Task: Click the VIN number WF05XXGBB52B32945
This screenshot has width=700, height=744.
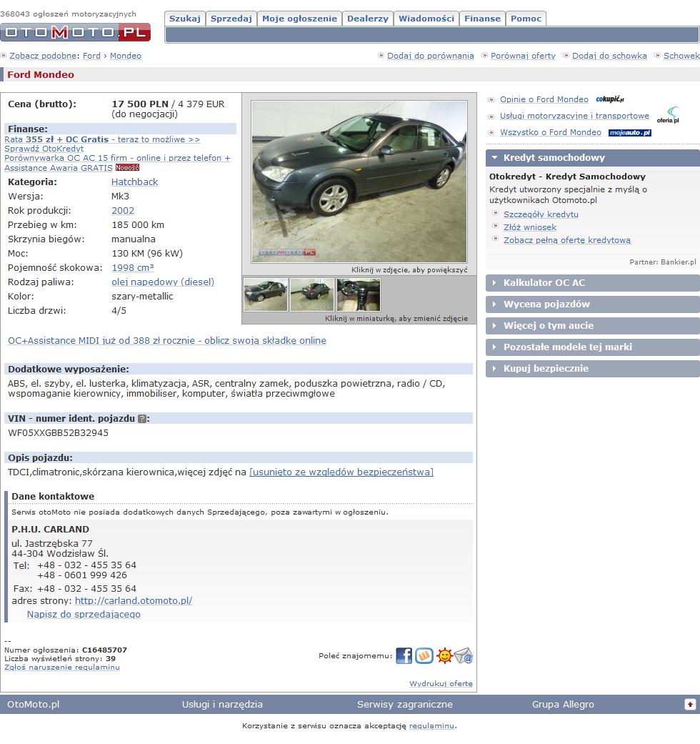Action: coord(59,432)
